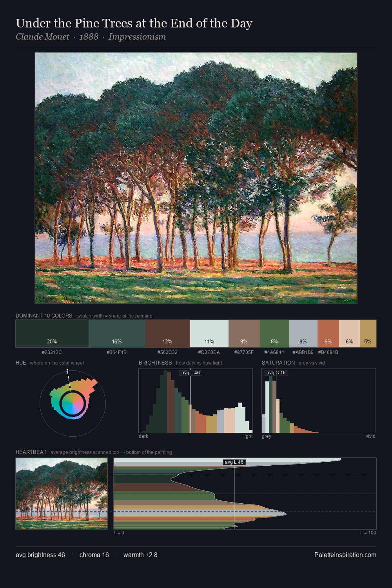This screenshot has height=588, width=392.
Task: Click hex code #D3E0DA
Action: (x=209, y=352)
